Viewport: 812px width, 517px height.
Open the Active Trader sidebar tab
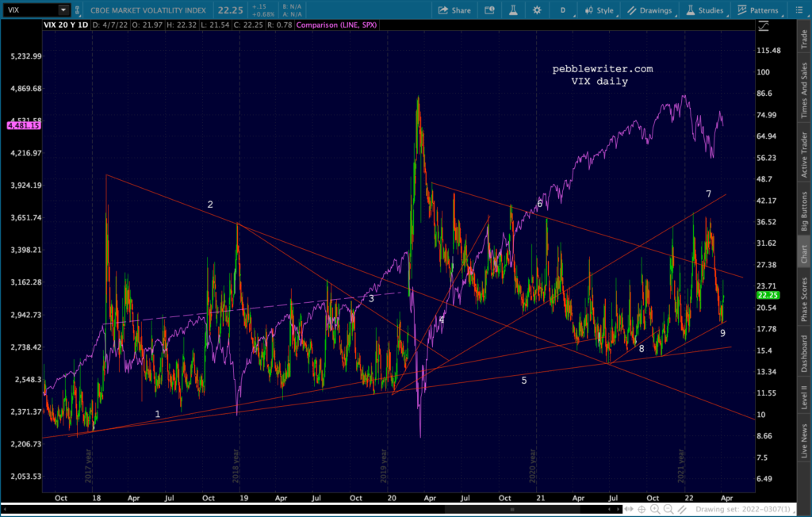pyautogui.click(x=803, y=155)
